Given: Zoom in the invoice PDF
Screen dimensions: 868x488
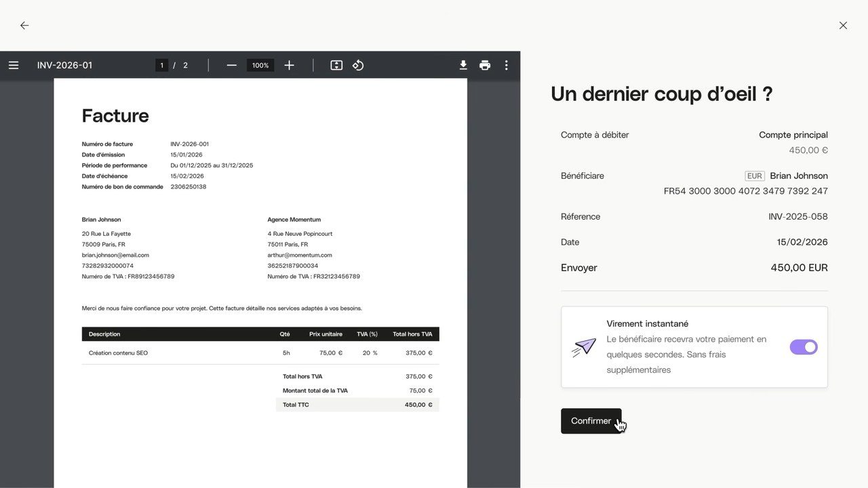Looking at the screenshot, I should coord(289,65).
